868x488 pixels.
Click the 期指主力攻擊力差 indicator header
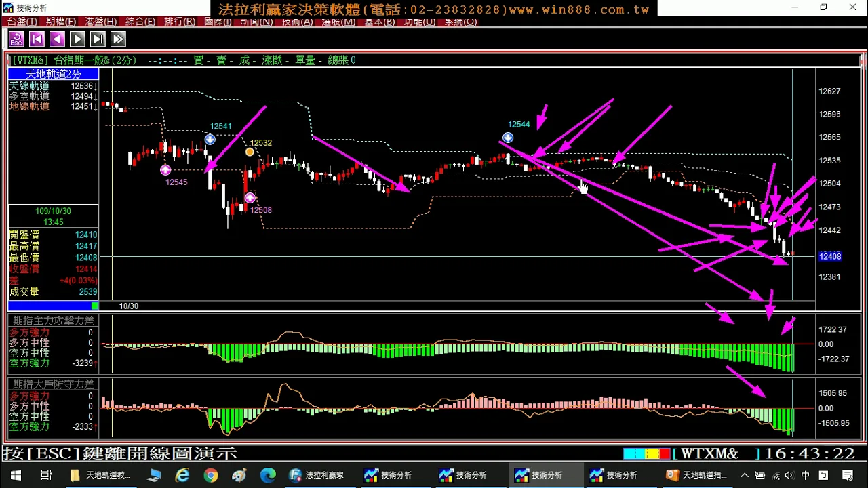54,321
